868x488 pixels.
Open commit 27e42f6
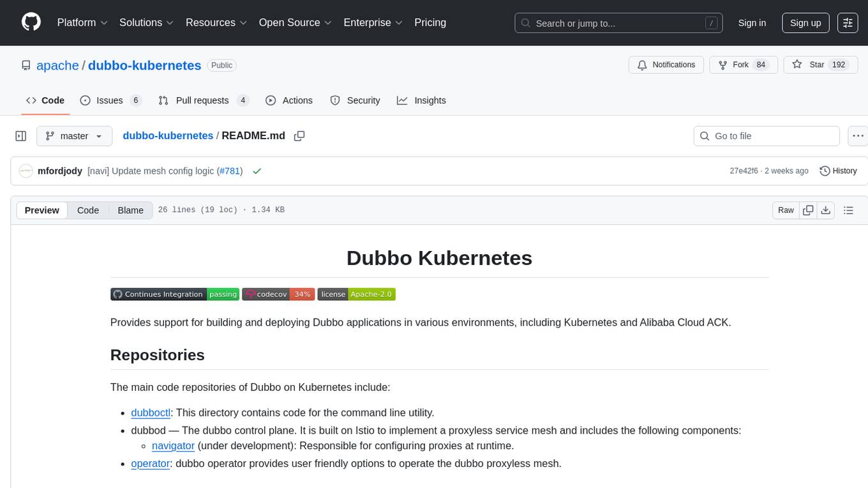click(x=744, y=171)
